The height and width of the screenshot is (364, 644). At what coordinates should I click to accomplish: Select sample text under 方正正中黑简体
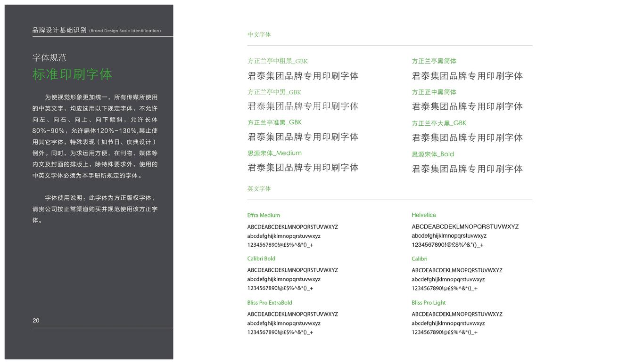point(467,106)
